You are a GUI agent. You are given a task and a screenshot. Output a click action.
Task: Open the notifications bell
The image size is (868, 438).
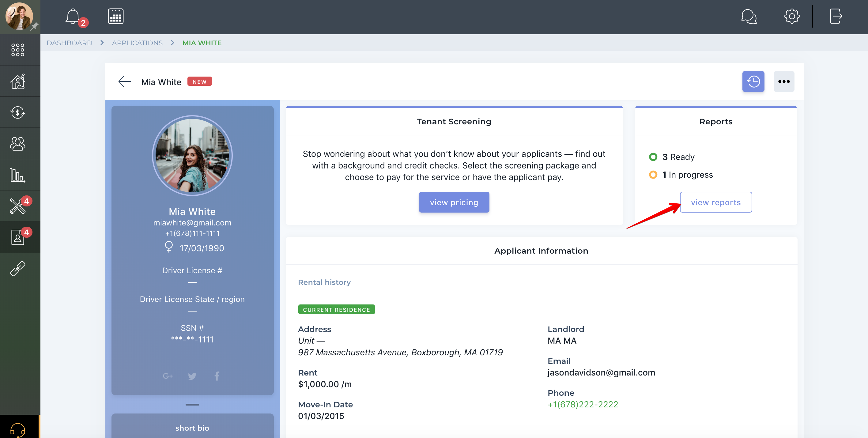tap(73, 17)
